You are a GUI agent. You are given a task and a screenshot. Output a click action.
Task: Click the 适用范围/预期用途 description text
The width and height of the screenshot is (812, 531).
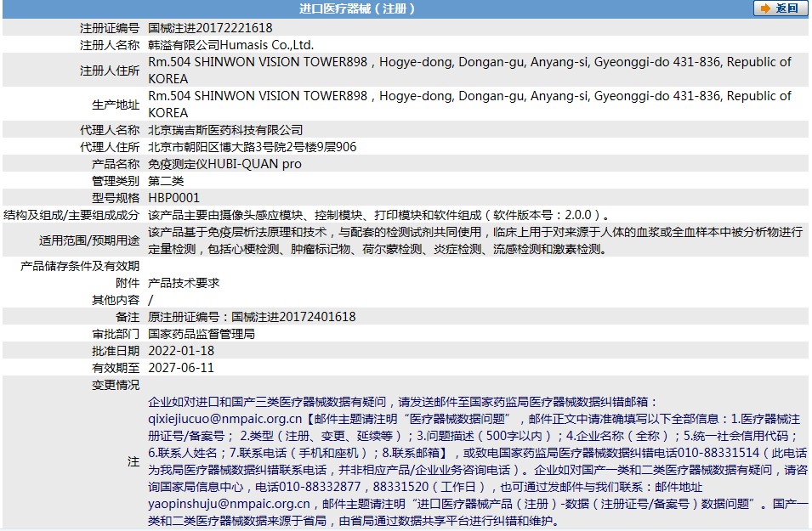[475, 240]
